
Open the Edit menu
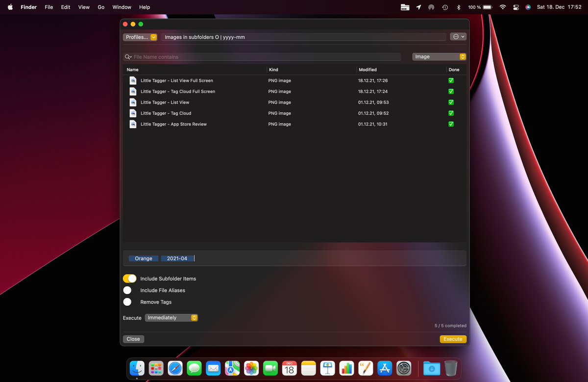coord(66,7)
